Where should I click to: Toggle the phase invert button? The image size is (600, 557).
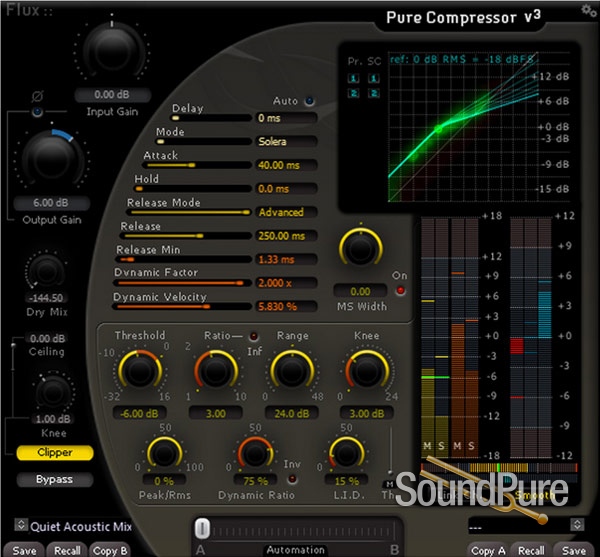pos(37,112)
